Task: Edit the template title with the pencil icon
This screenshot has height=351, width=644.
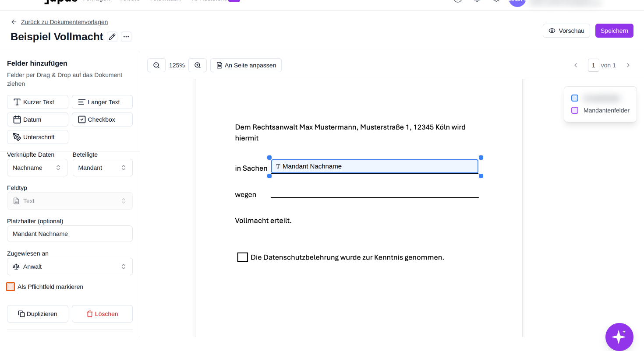Action: 112,37
